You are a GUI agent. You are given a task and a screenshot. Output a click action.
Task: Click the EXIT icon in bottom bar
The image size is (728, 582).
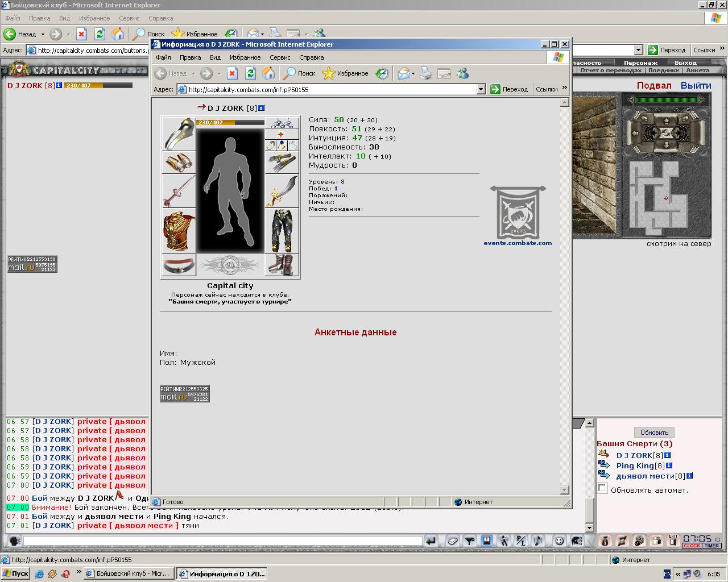click(673, 541)
